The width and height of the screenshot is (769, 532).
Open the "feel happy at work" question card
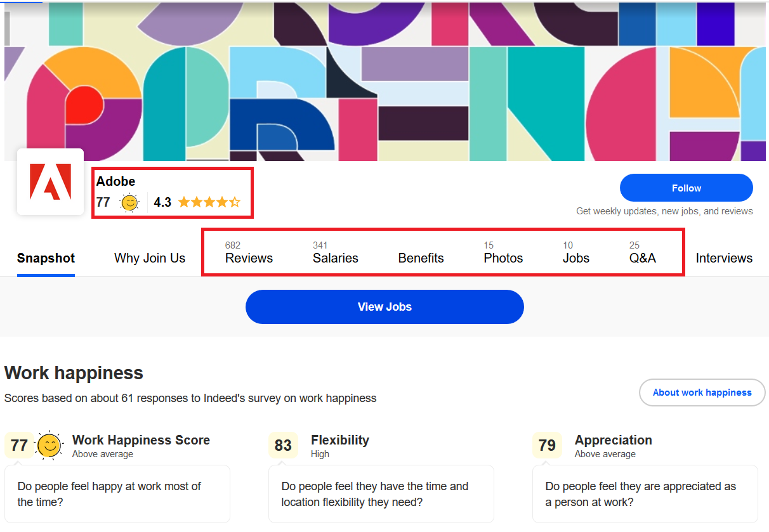[x=117, y=494]
